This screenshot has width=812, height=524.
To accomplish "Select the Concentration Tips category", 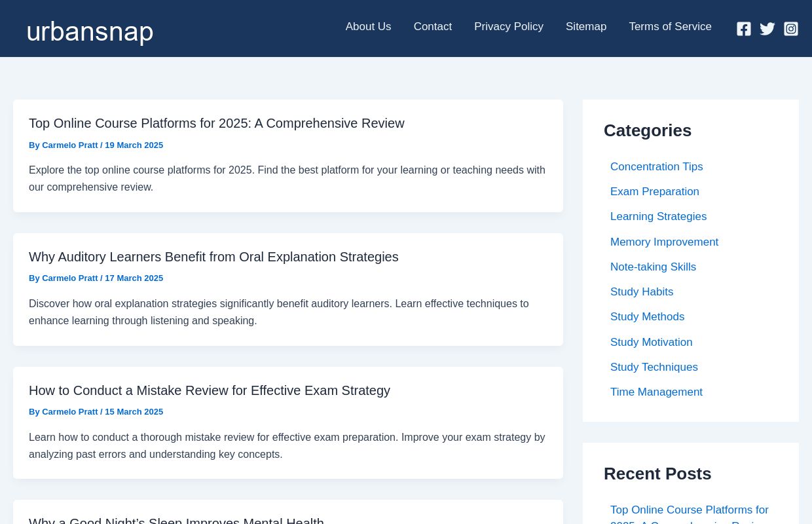I will pos(656,166).
